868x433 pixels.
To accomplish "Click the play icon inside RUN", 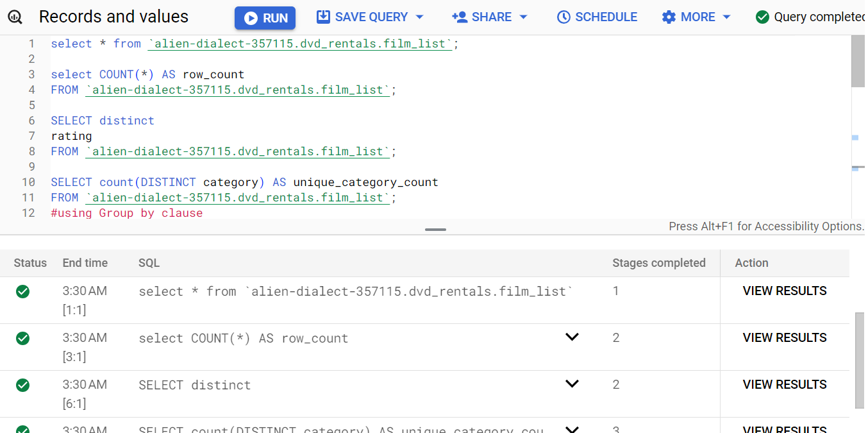I will click(x=251, y=19).
